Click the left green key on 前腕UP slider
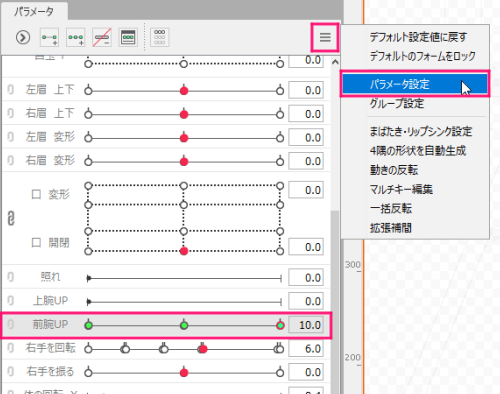The width and height of the screenshot is (500, 394). tap(88, 325)
